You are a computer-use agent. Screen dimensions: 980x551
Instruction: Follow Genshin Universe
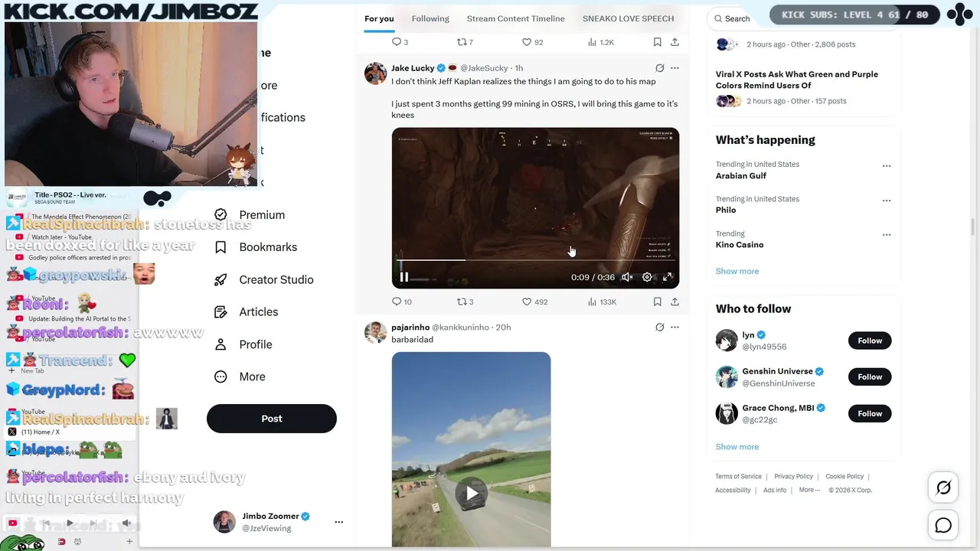pos(870,377)
